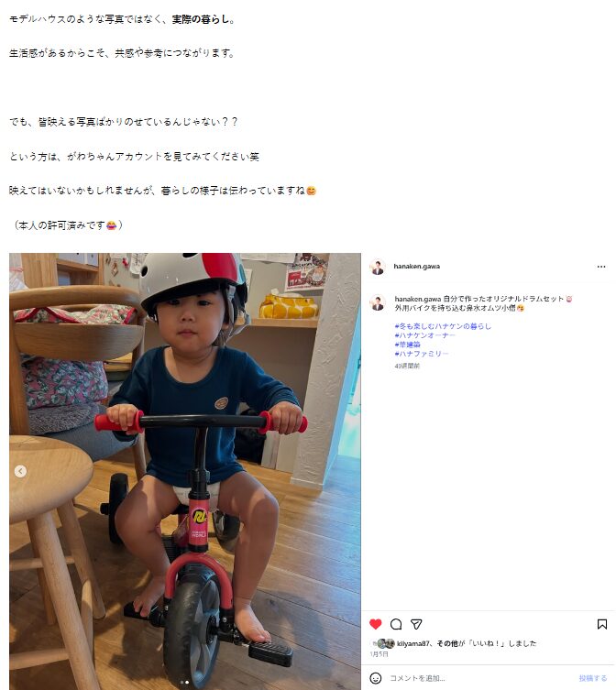Share post via paper plane icon
This screenshot has height=690, width=616.
416,624
